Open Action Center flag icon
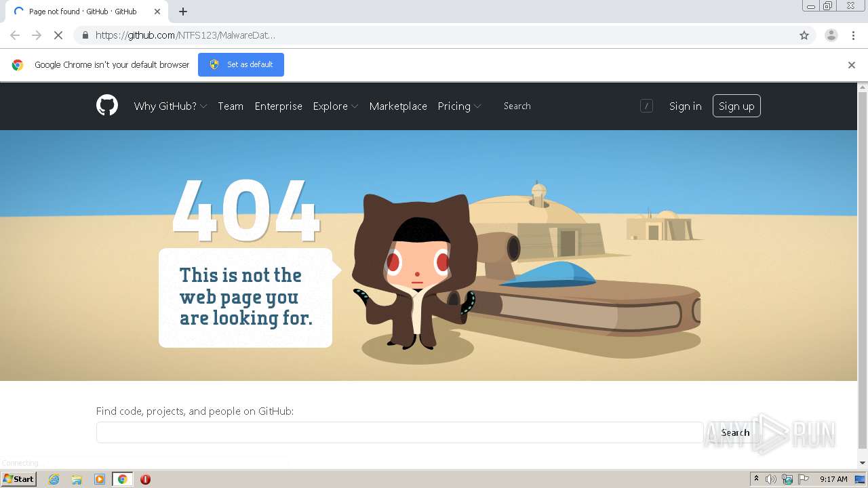868x488 pixels. pyautogui.click(x=804, y=479)
